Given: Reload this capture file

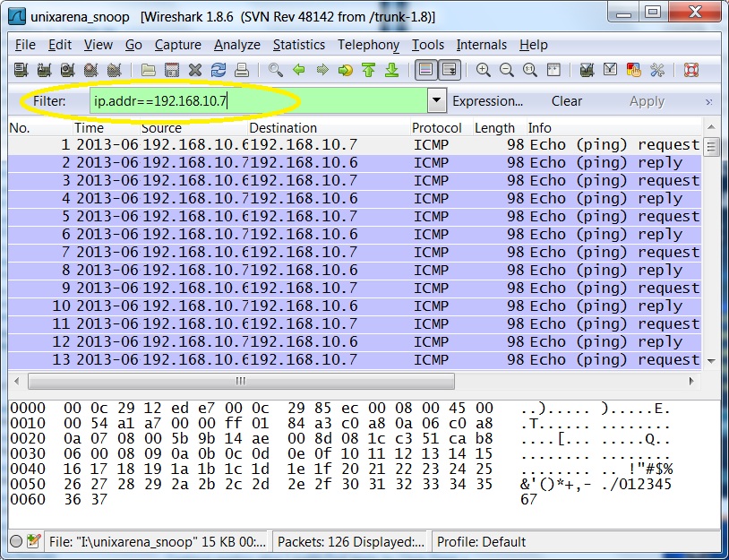Looking at the screenshot, I should [219, 70].
